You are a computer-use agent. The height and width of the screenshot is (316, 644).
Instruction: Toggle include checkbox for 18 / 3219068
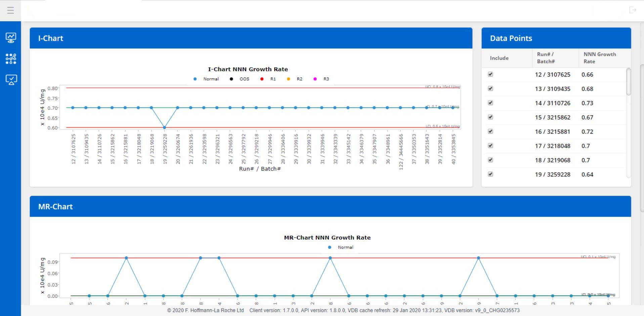coord(490,160)
